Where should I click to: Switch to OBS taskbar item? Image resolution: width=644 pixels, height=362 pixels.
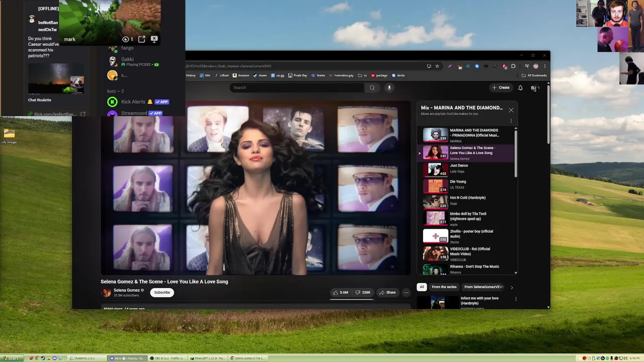(168, 358)
